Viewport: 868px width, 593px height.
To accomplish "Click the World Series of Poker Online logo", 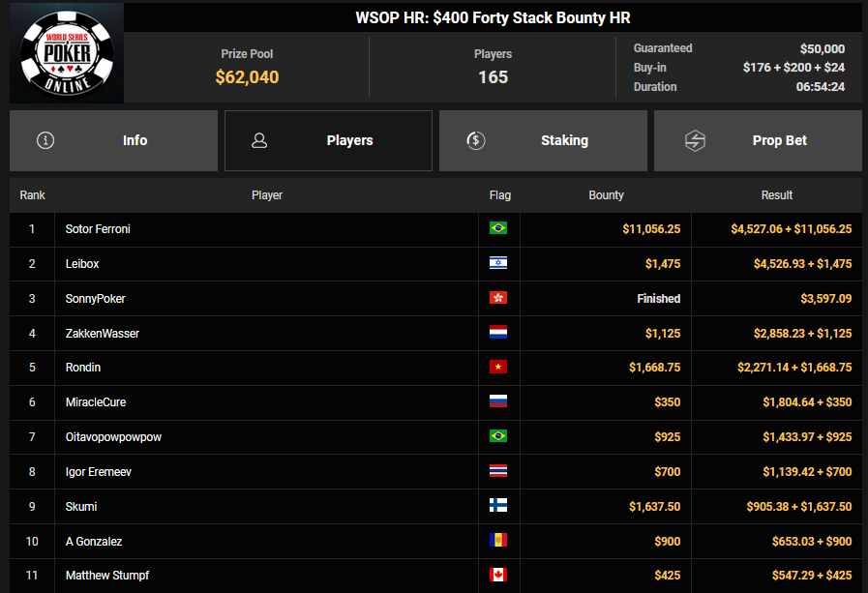I will pos(67,53).
